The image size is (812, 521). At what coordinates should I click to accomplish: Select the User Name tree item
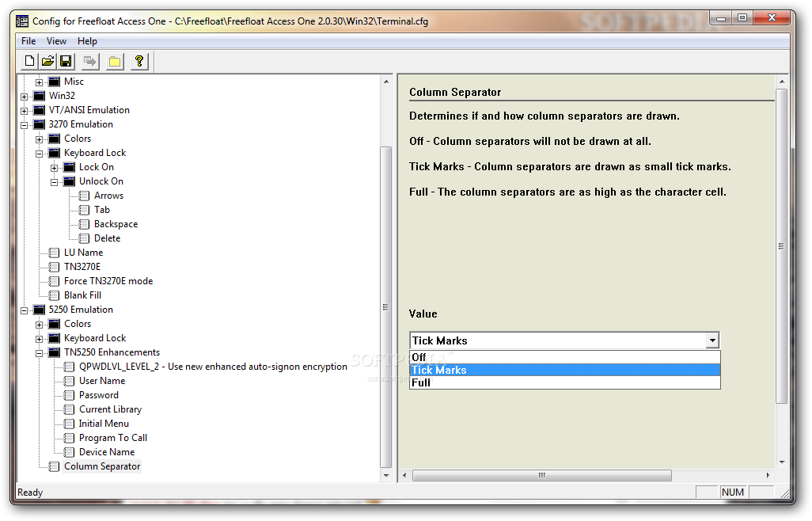click(102, 381)
